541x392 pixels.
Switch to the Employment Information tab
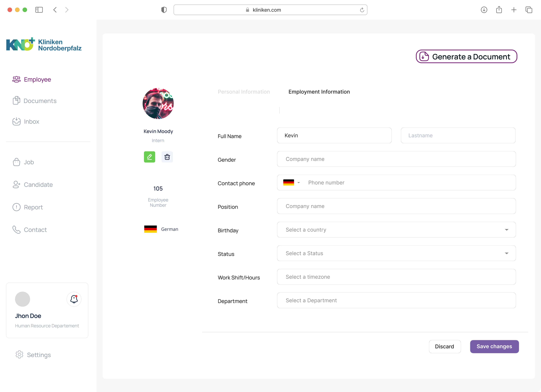click(x=319, y=92)
